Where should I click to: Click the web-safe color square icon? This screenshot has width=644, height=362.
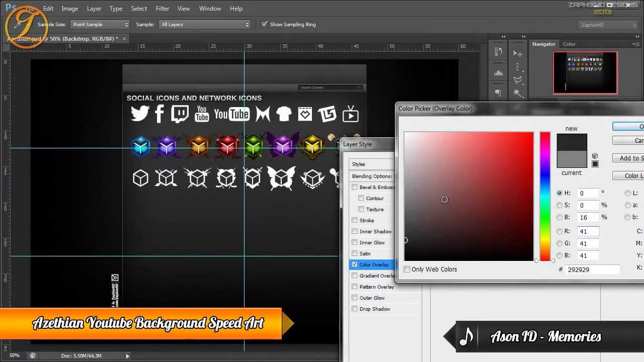click(595, 164)
